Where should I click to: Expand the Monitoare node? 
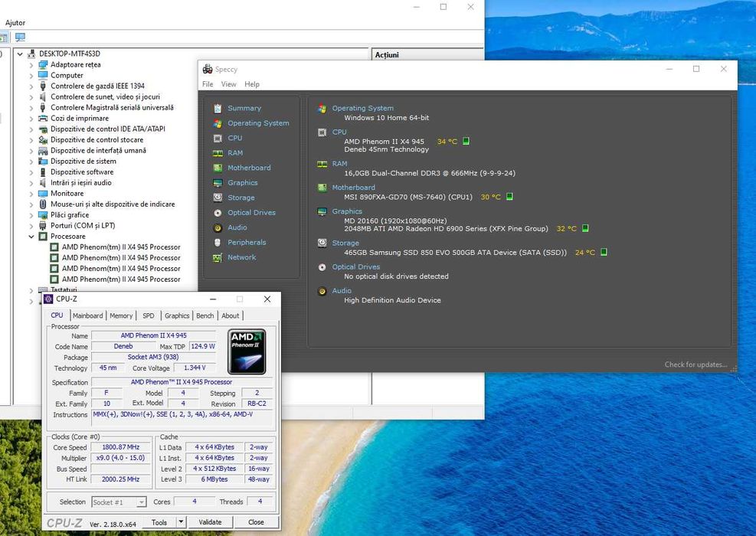[x=31, y=194]
